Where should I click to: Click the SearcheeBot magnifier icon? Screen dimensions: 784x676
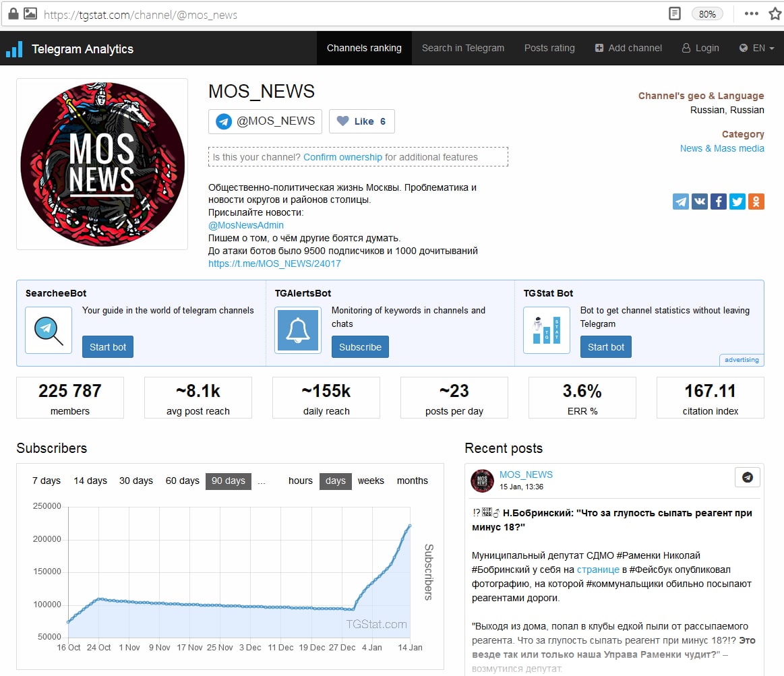49,330
